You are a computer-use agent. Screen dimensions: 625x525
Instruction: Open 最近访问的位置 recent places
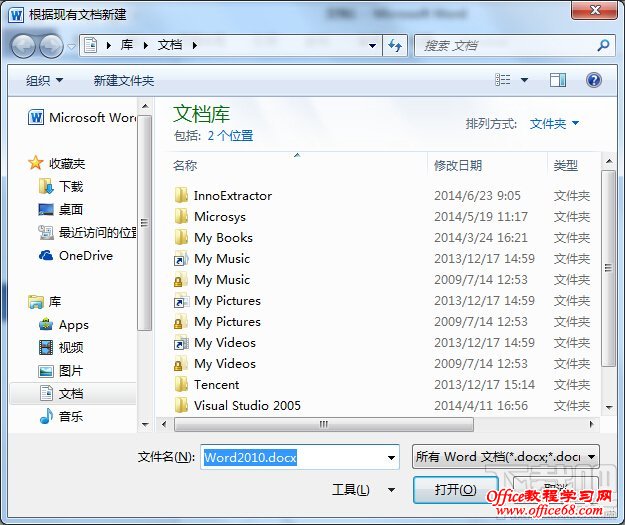click(87, 232)
